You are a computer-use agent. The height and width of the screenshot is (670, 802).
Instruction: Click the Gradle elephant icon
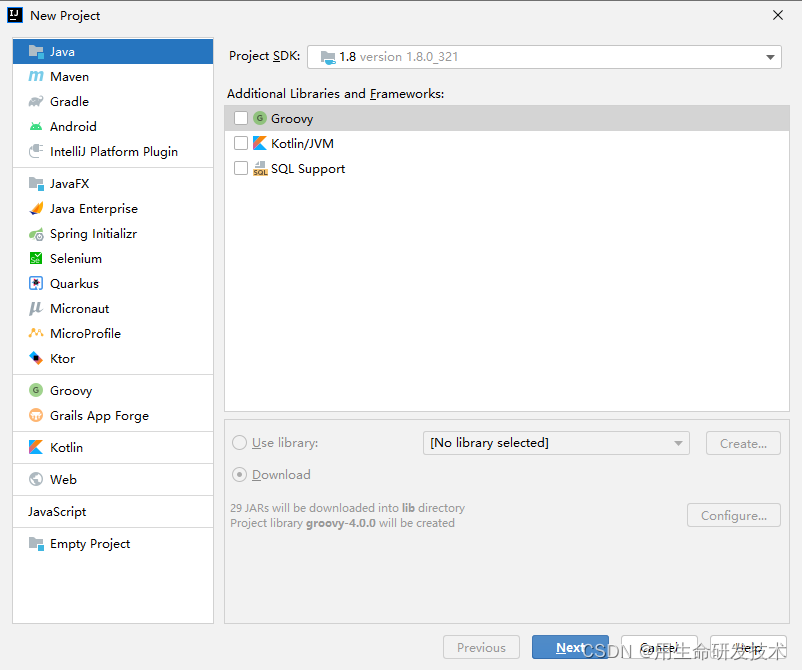pos(36,101)
